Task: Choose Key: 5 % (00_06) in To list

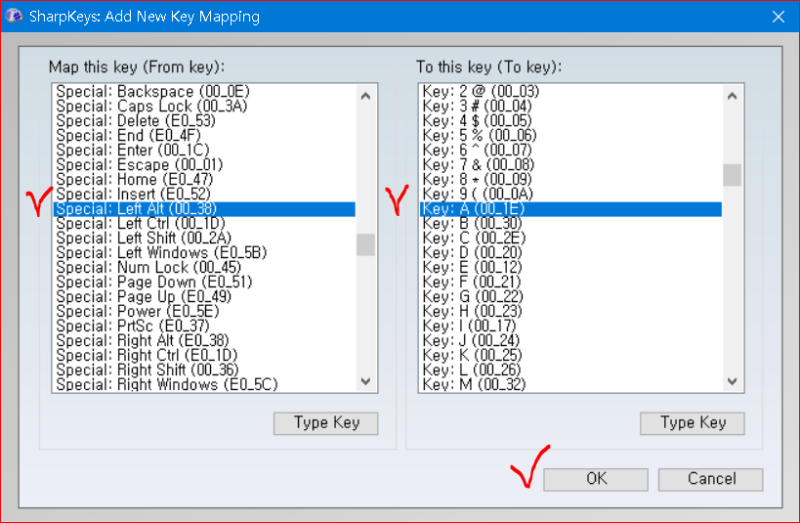Action: [x=570, y=136]
